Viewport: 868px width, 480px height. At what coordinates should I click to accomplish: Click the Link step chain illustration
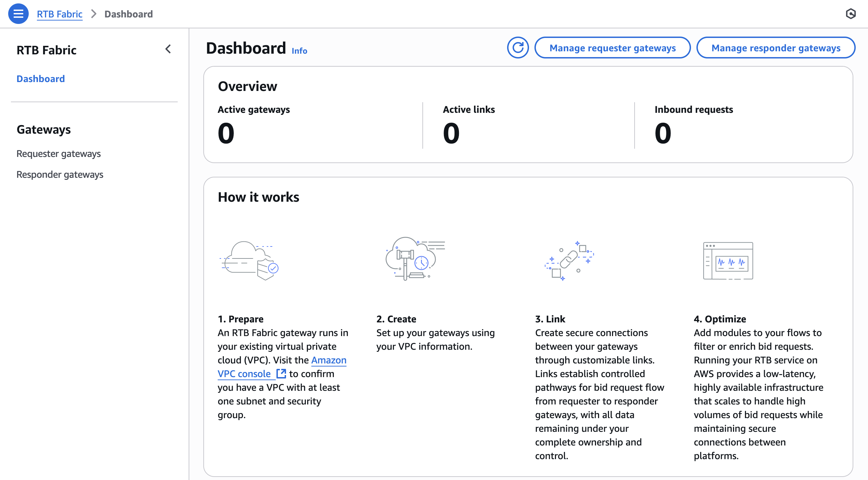[x=569, y=261]
